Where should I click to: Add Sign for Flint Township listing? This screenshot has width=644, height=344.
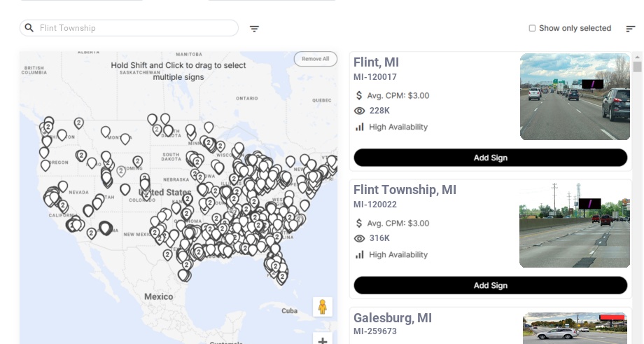click(x=490, y=285)
